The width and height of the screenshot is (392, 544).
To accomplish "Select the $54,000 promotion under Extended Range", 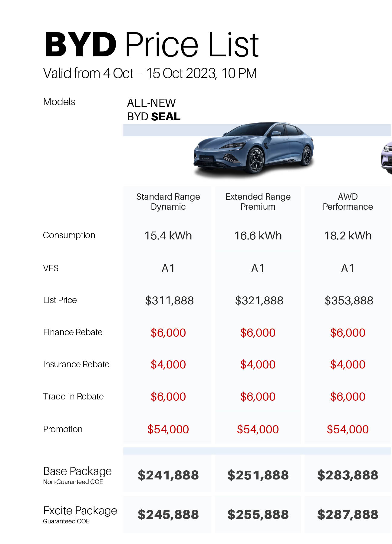I will [x=258, y=429].
